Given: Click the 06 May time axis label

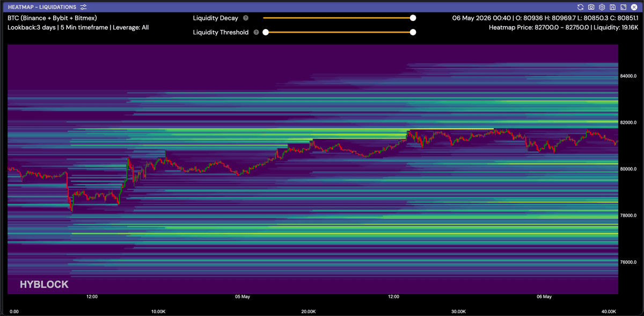Looking at the screenshot, I should pos(544,296).
